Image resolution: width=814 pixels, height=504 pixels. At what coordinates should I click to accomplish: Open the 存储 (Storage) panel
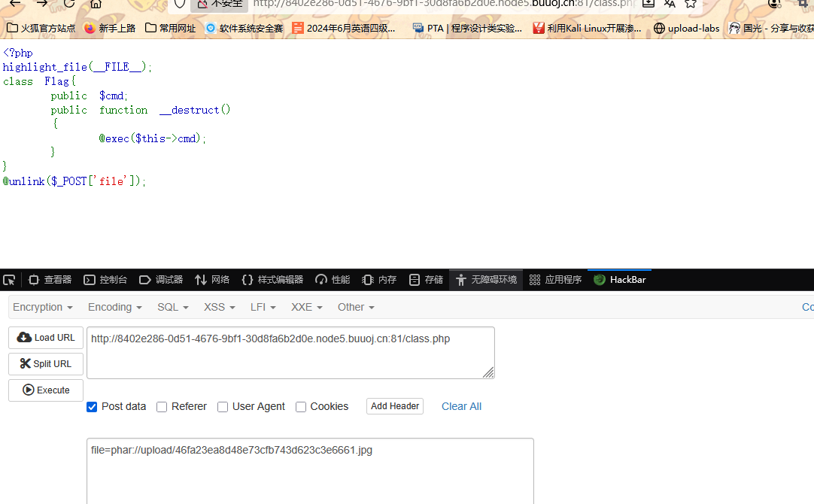pos(426,280)
